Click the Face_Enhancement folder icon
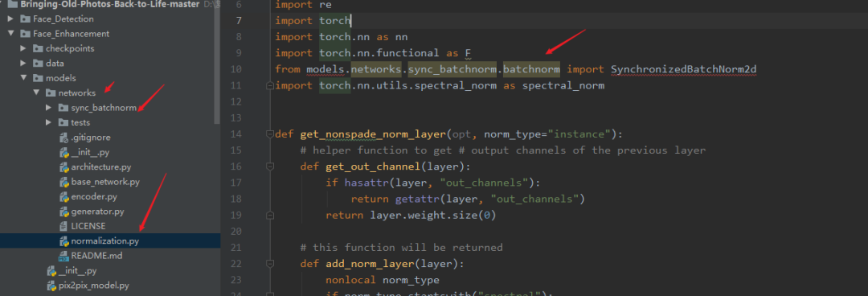 pos(26,34)
